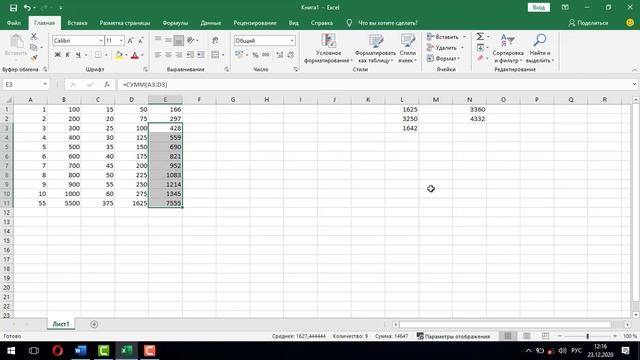Collapse the ribbon with the chevron
The width and height of the screenshot is (640, 360).
tap(634, 70)
